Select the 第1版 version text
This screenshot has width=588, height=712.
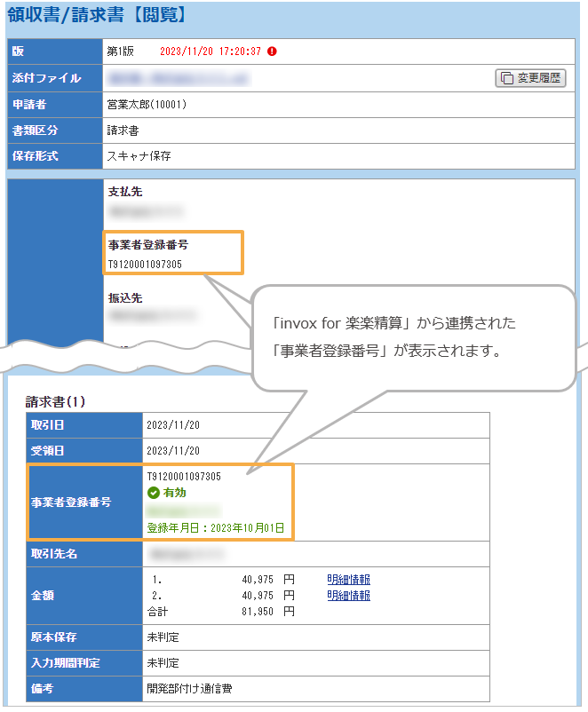pos(121,51)
